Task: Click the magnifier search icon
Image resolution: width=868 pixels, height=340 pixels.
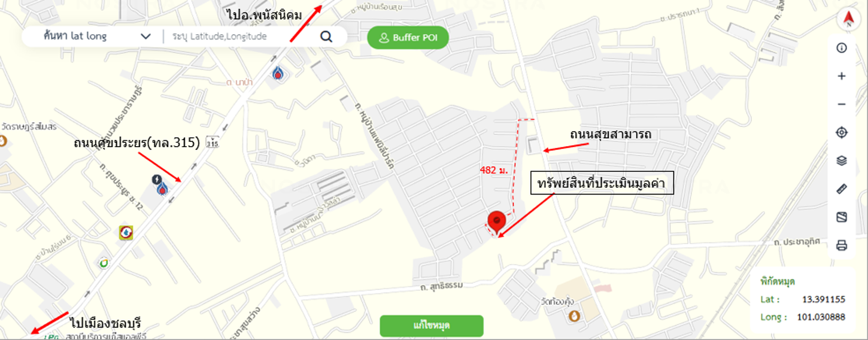Action: point(326,37)
